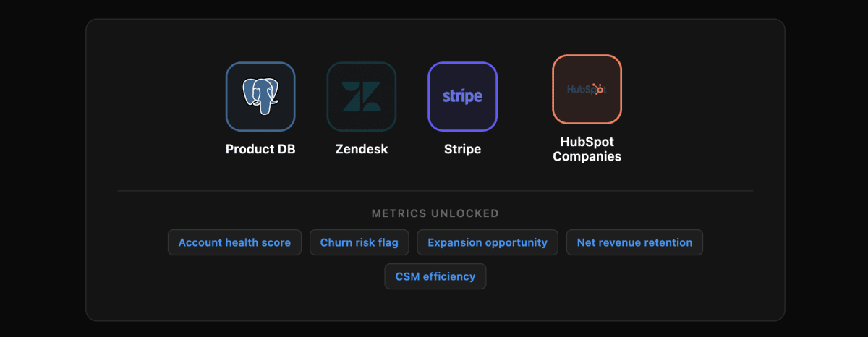Click the word "METRICS" in the heading
The height and width of the screenshot is (337, 868).
(400, 213)
